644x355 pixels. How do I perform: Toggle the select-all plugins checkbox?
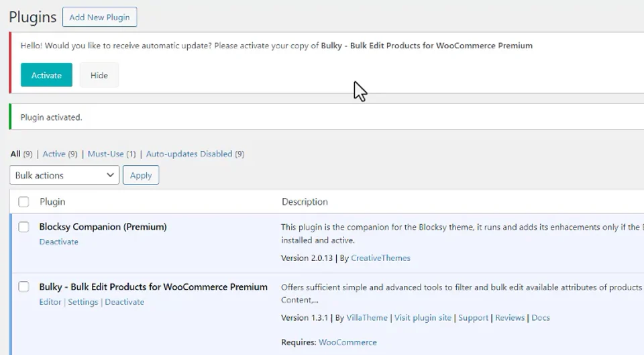[x=23, y=202]
